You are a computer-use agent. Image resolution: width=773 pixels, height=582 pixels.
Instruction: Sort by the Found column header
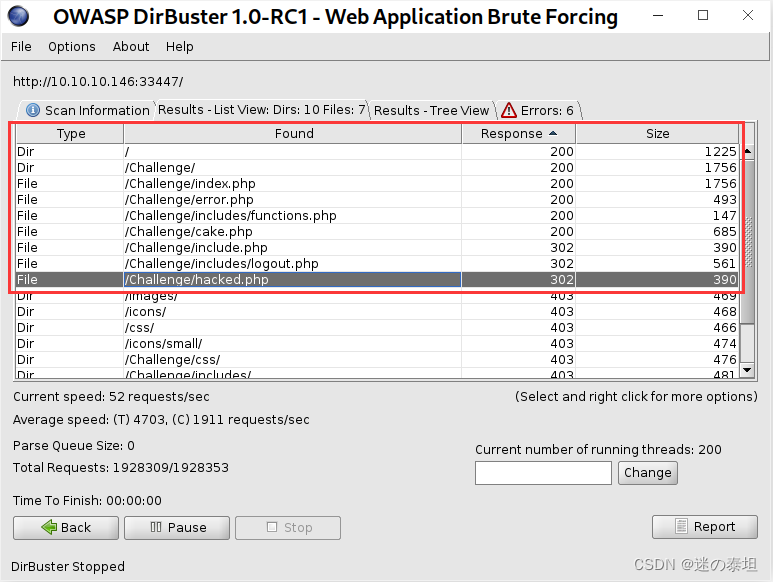(x=293, y=134)
